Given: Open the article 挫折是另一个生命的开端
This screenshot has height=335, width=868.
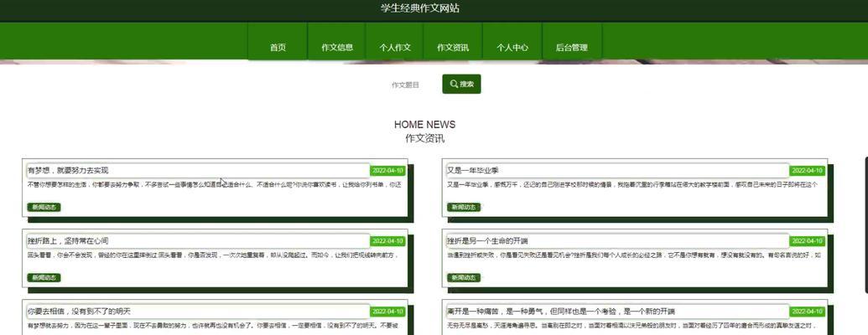Looking at the screenshot, I should 488,241.
